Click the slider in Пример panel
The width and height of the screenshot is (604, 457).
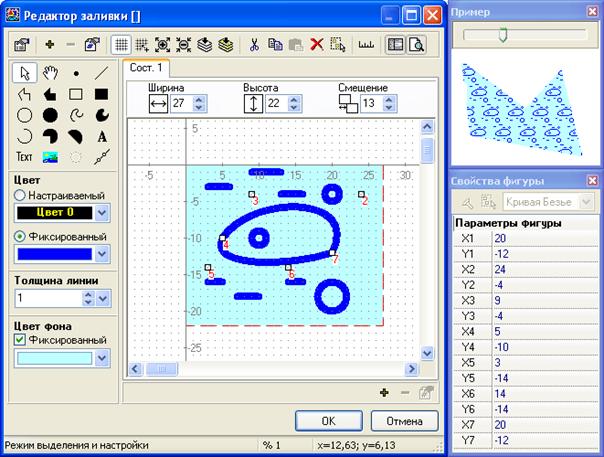503,35
